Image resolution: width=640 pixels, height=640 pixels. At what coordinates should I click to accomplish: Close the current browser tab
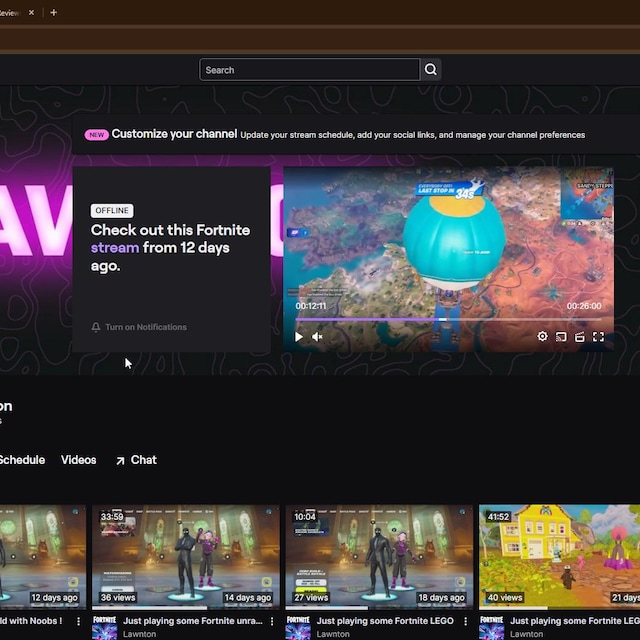point(31,13)
